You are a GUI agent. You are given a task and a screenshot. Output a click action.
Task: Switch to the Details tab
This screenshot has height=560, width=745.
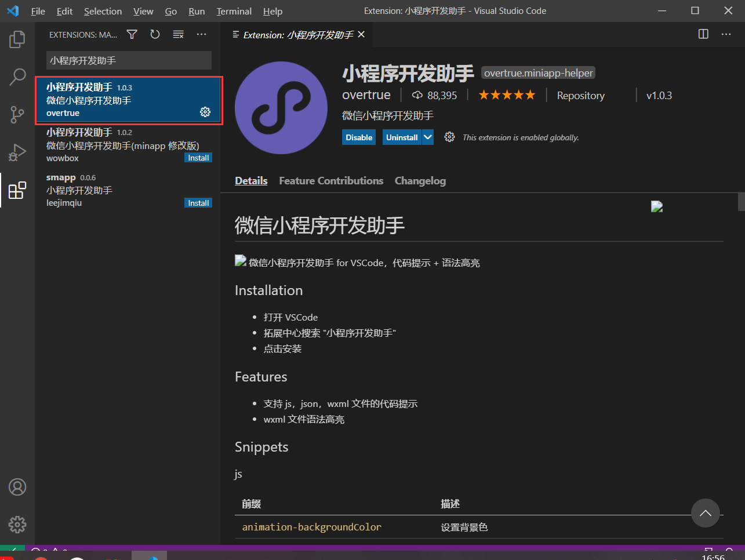(251, 181)
